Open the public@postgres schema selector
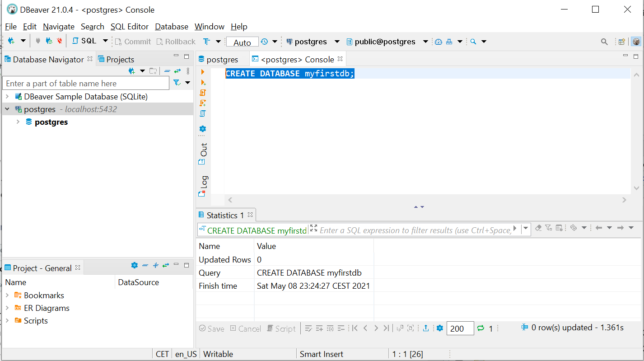 click(x=381, y=42)
